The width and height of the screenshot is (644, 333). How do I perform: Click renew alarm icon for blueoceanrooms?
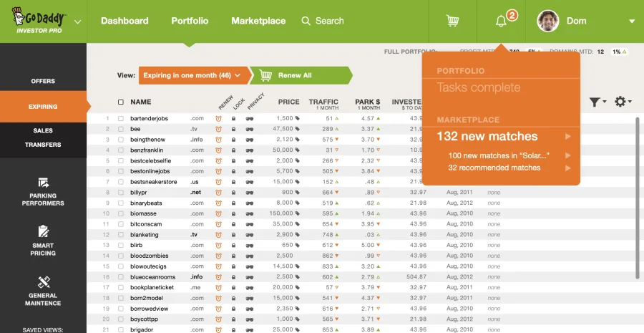[218, 277]
